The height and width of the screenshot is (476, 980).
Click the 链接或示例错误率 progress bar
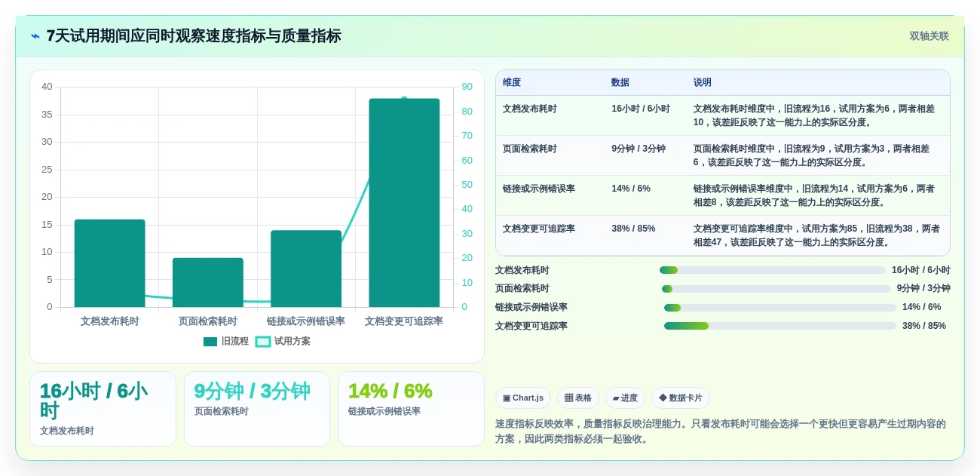[x=780, y=308]
